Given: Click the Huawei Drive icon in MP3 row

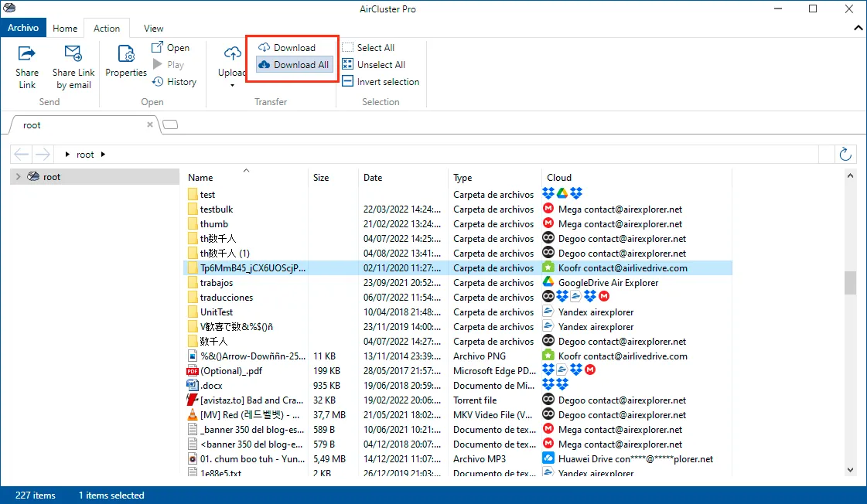Looking at the screenshot, I should 548,458.
